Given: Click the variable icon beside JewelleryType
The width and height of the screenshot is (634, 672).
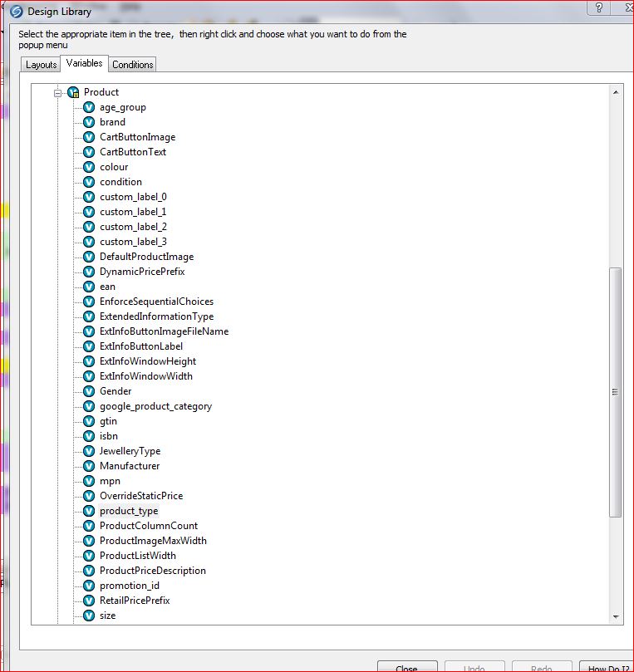Looking at the screenshot, I should click(89, 451).
